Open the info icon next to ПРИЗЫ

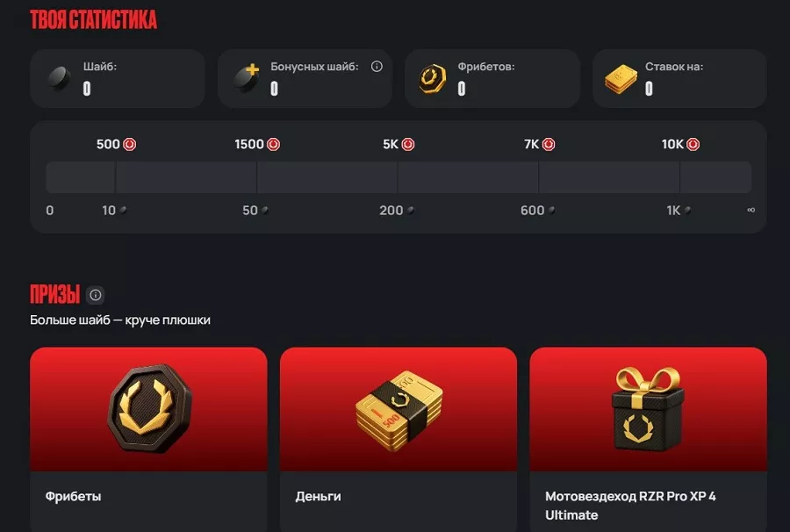[95, 295]
